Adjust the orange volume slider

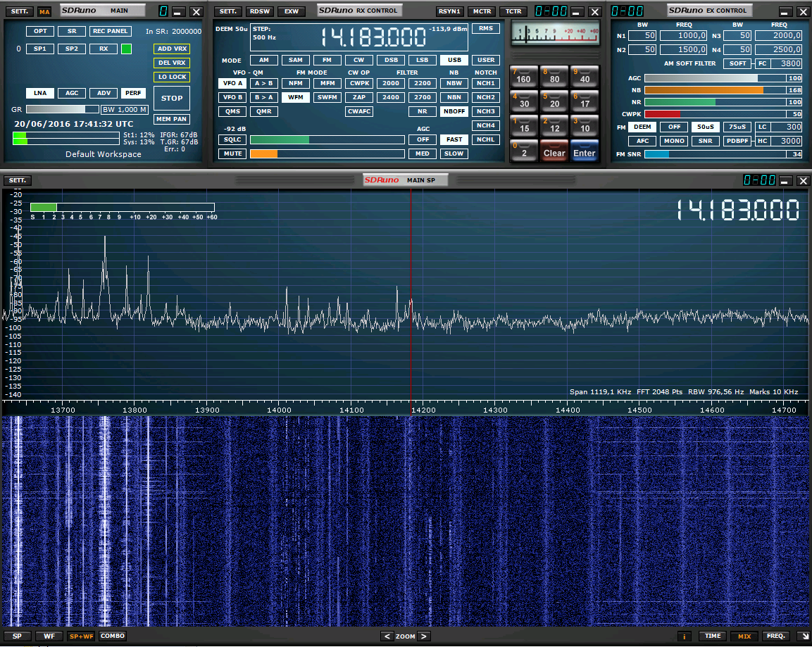tap(327, 153)
